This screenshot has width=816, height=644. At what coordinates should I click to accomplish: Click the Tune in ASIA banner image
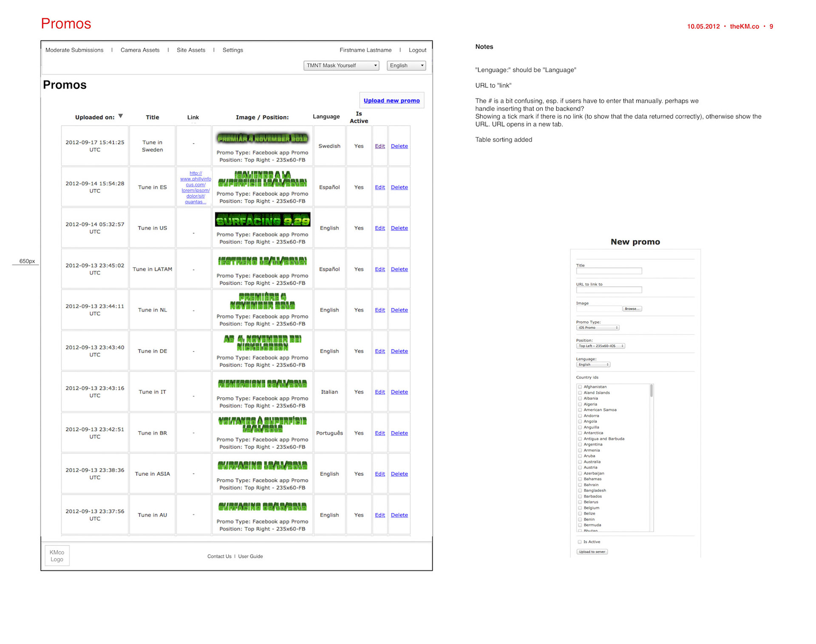[x=262, y=466]
